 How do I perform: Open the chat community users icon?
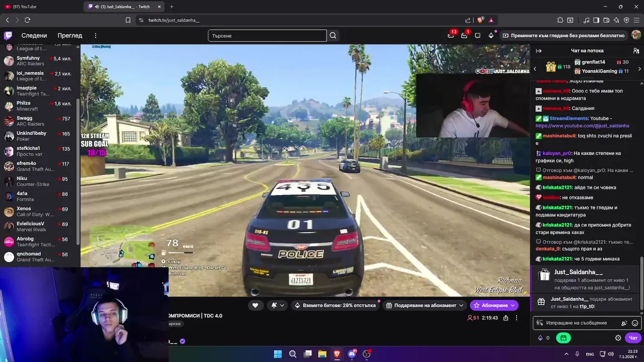click(636, 51)
